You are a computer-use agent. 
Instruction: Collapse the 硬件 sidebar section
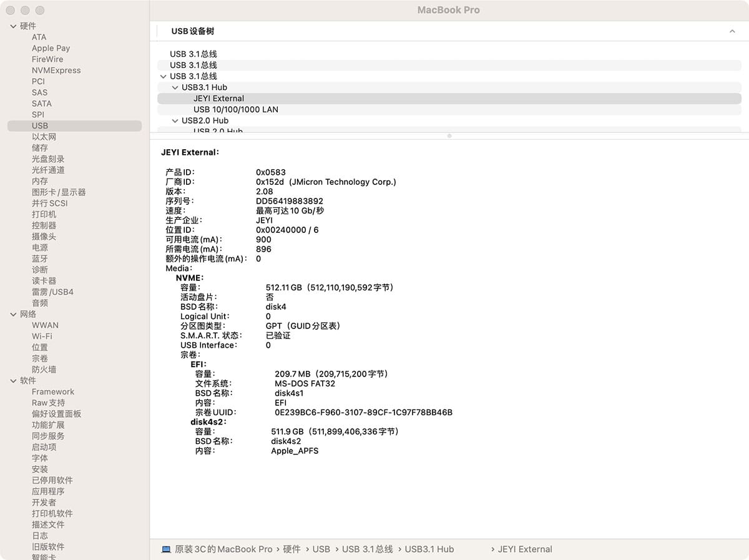[14, 26]
